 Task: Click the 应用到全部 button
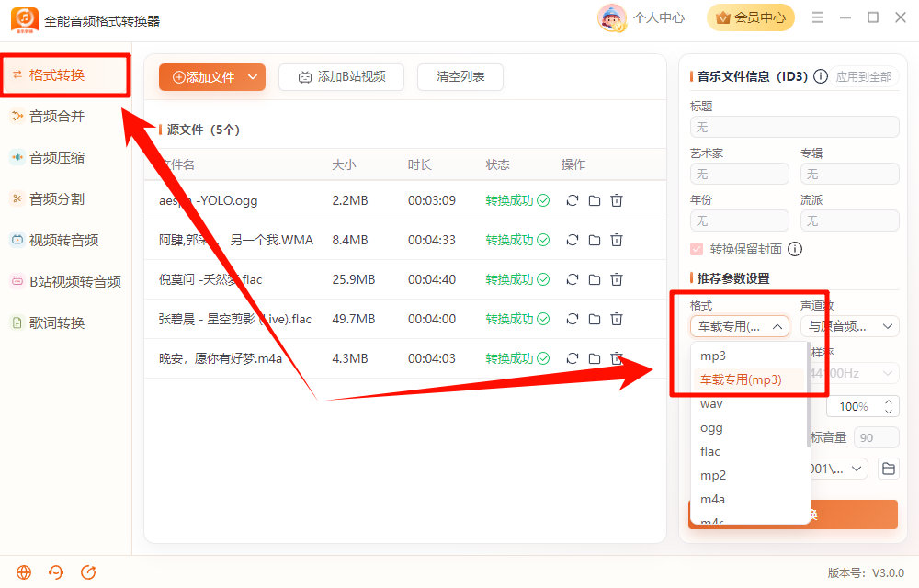pos(863,76)
